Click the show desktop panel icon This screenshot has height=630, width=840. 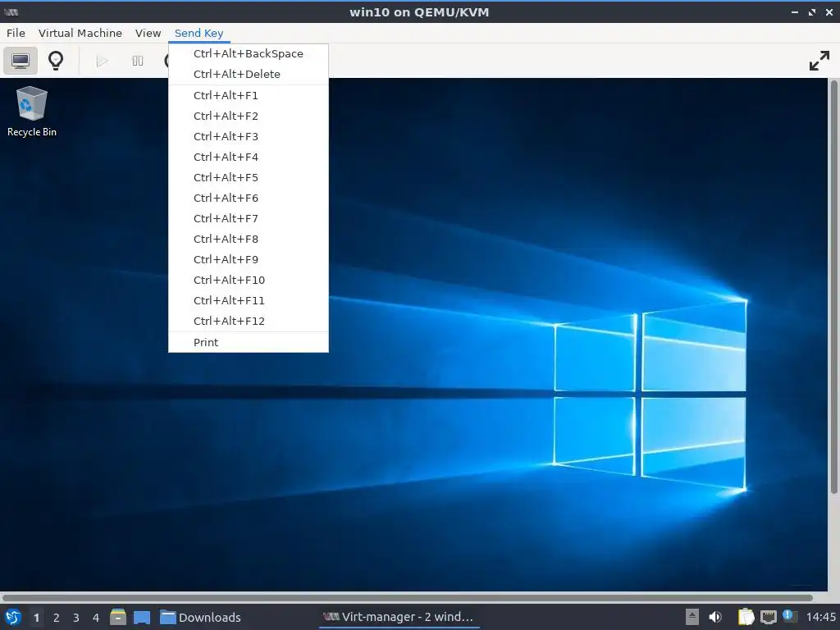[142, 618]
